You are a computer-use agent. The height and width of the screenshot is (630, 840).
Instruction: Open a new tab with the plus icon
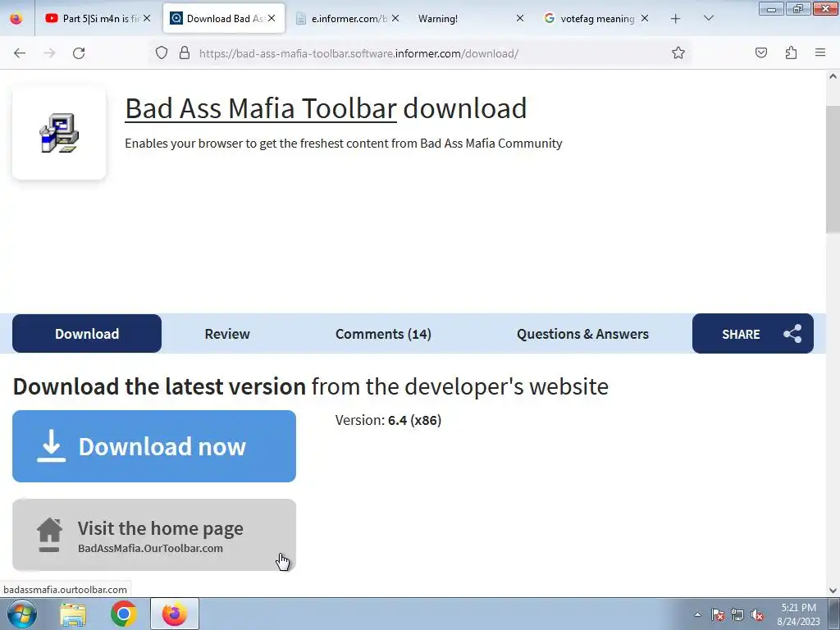point(676,19)
